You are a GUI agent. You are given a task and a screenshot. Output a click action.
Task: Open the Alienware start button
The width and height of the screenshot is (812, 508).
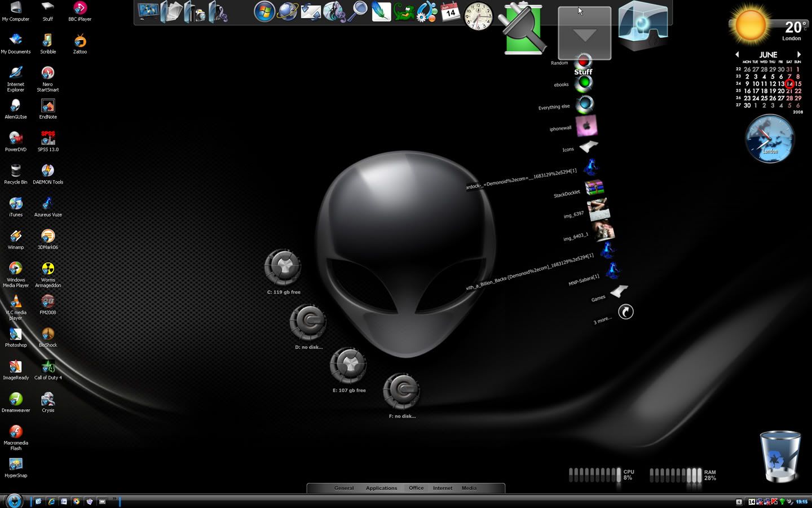pos(14,500)
